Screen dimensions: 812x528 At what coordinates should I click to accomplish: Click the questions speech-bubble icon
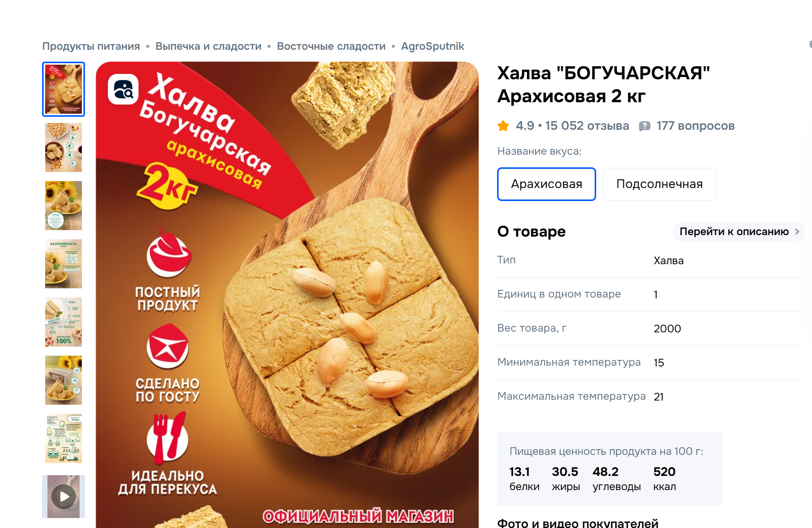click(645, 126)
